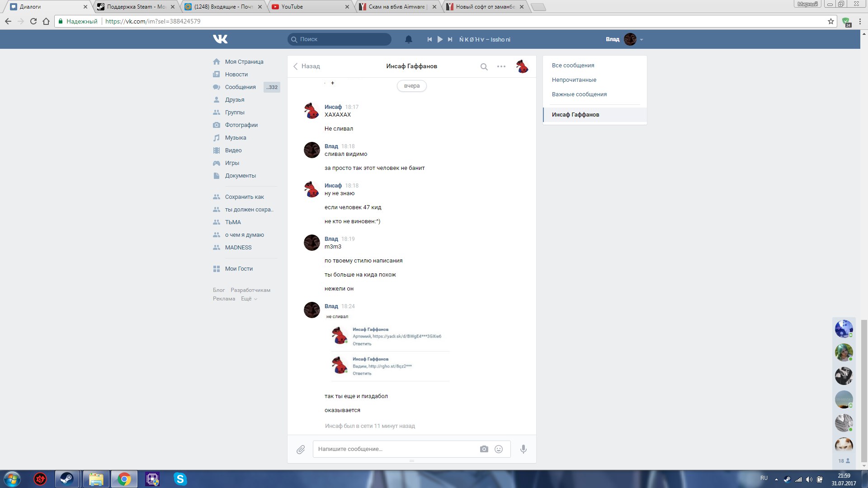Open the notifications bell
This screenshot has height=488, width=868.
(x=408, y=39)
